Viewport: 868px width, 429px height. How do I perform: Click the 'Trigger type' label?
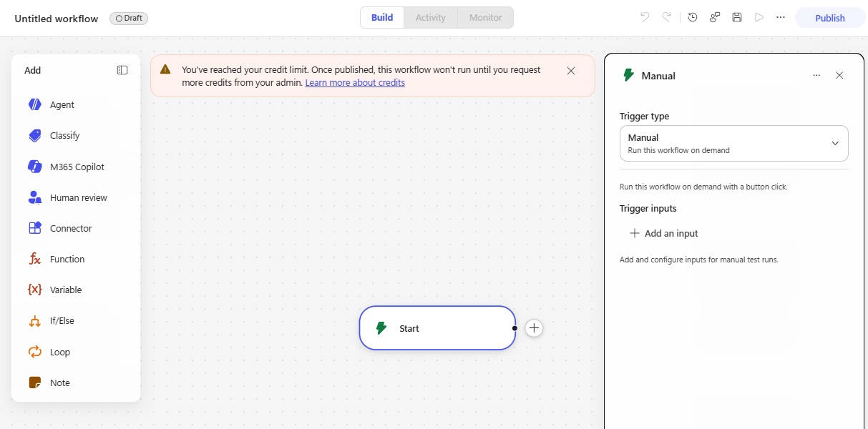[645, 116]
